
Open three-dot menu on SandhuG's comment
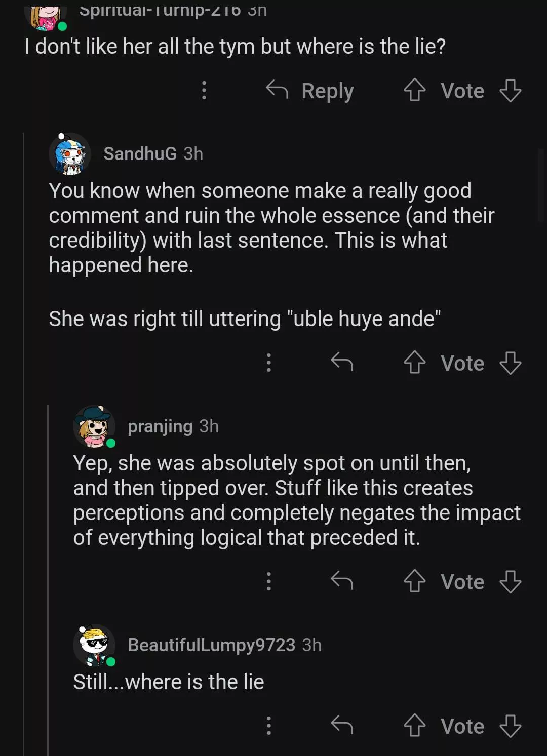269,363
